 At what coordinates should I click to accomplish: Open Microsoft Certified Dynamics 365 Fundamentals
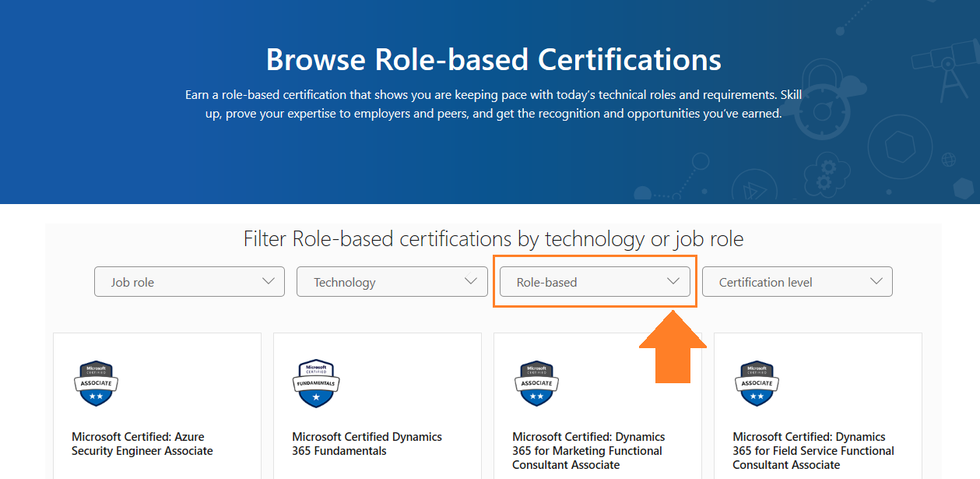pos(367,444)
